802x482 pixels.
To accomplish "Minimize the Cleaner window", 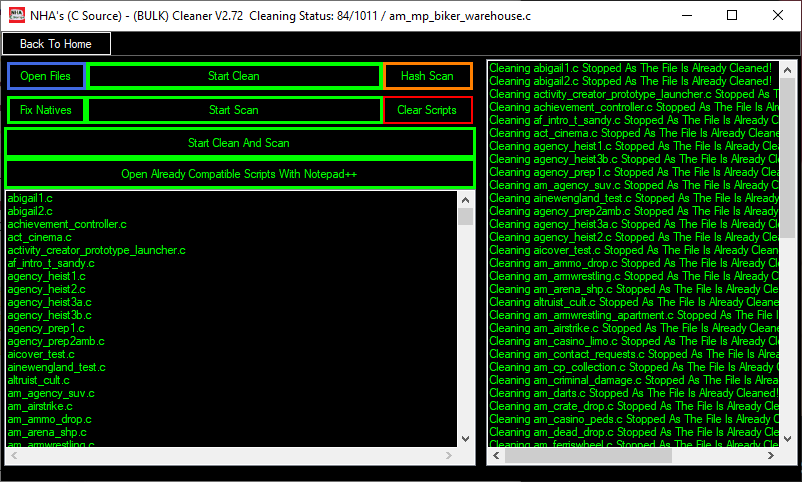I will click(x=687, y=15).
